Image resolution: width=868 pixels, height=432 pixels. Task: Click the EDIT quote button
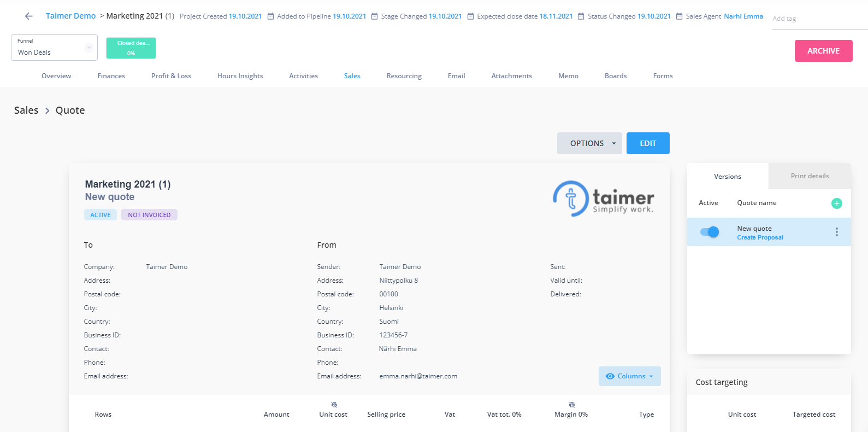click(648, 143)
